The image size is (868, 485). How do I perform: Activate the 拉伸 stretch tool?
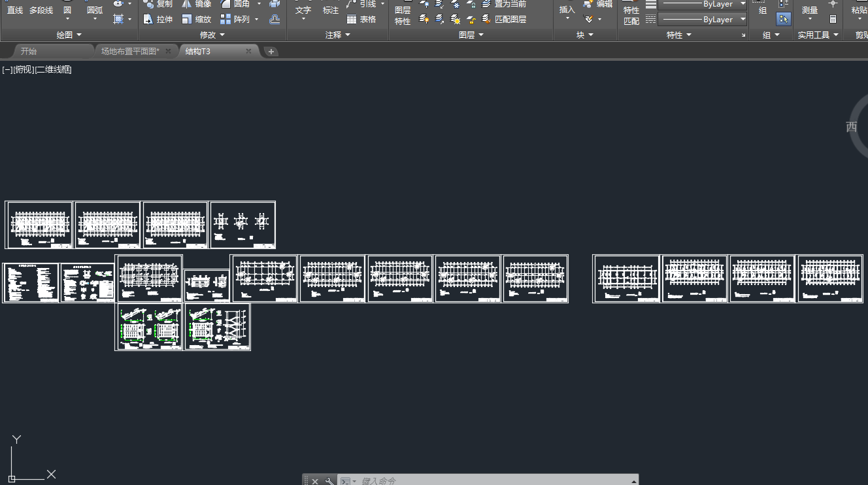click(158, 20)
